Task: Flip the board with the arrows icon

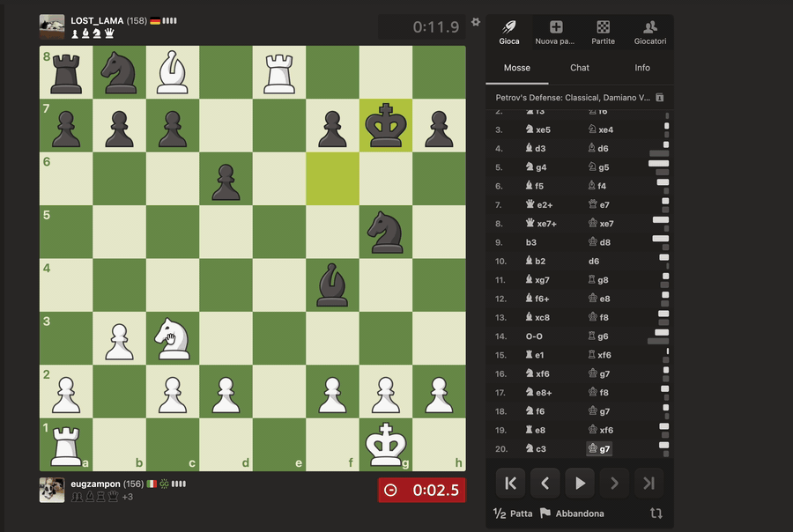Action: pos(656,514)
